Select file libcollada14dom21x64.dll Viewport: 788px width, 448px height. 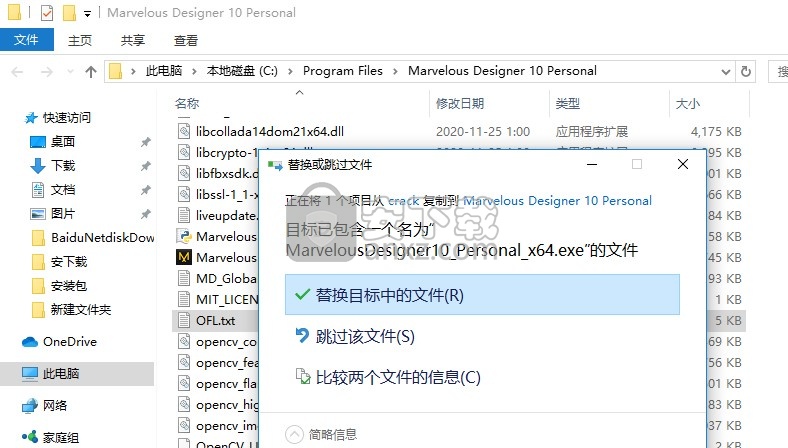270,132
